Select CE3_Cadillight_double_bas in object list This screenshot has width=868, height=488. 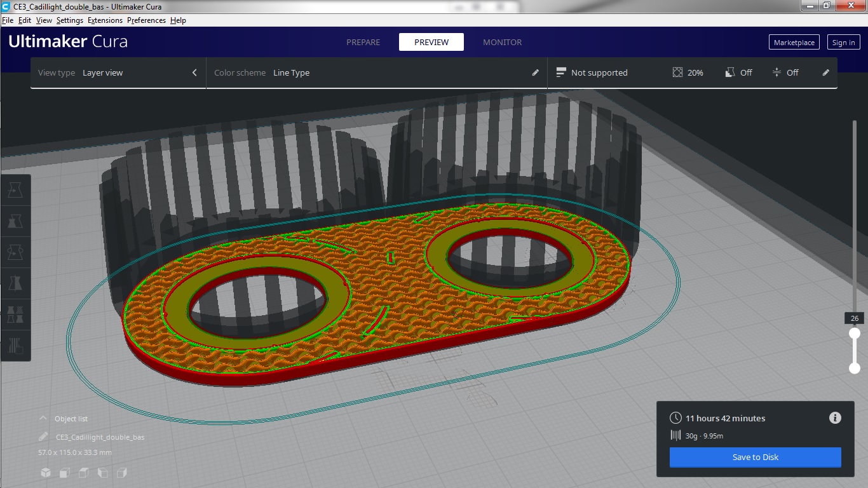coord(100,437)
